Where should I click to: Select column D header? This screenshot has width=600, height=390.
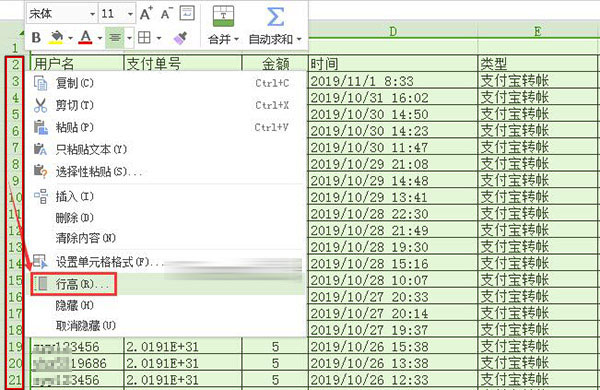393,31
